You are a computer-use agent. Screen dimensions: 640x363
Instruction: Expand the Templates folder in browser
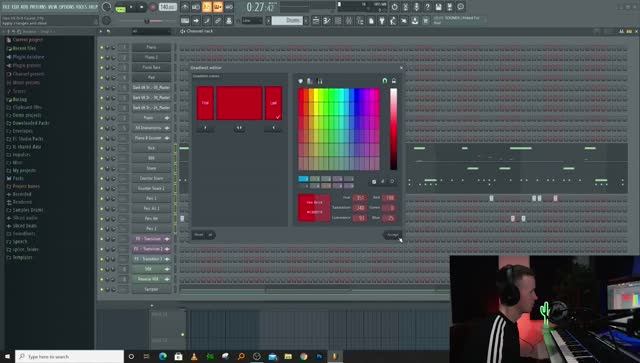point(22,257)
